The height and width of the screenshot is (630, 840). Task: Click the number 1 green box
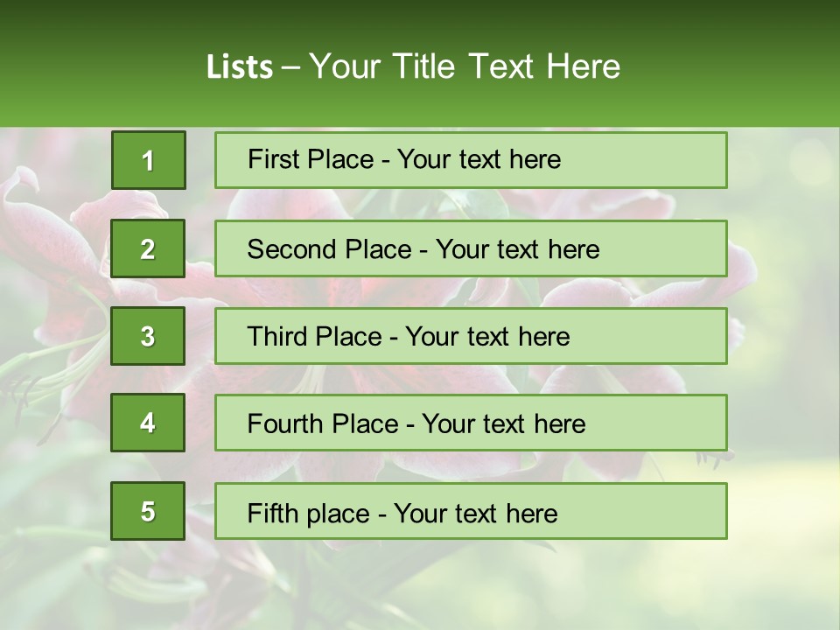148,160
